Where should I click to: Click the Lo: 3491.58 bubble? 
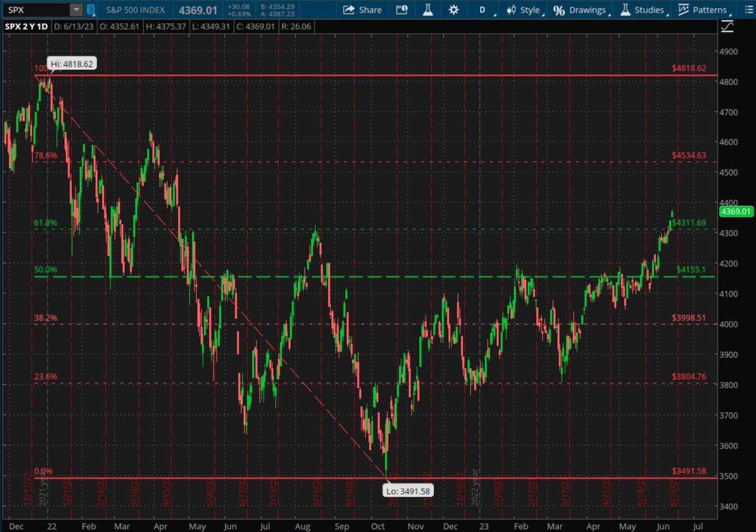[x=409, y=490]
